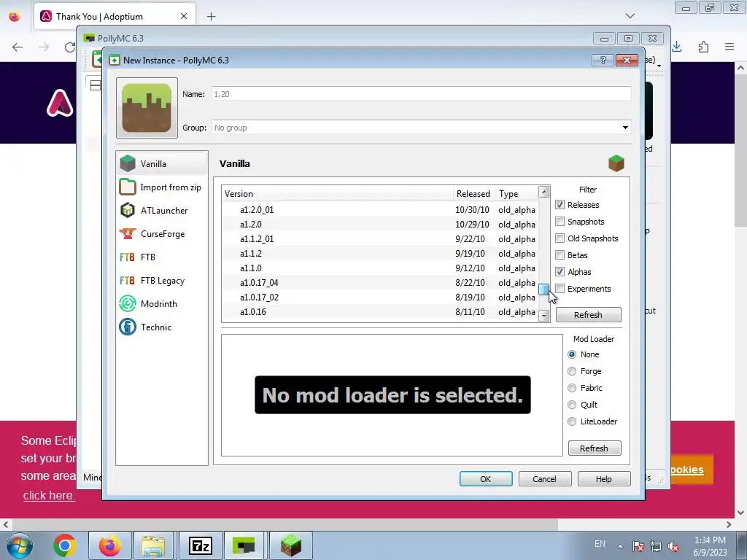Refresh the version filter list

(589, 315)
